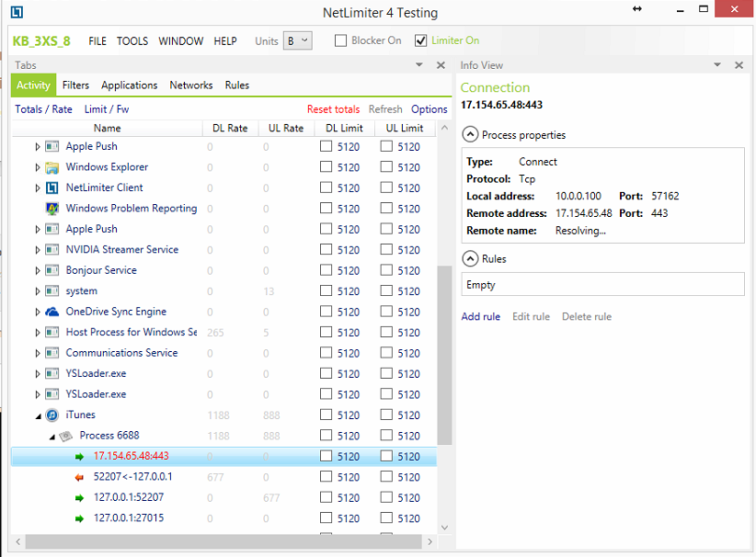Click Add rule link
The image size is (756, 557).
tap(481, 316)
